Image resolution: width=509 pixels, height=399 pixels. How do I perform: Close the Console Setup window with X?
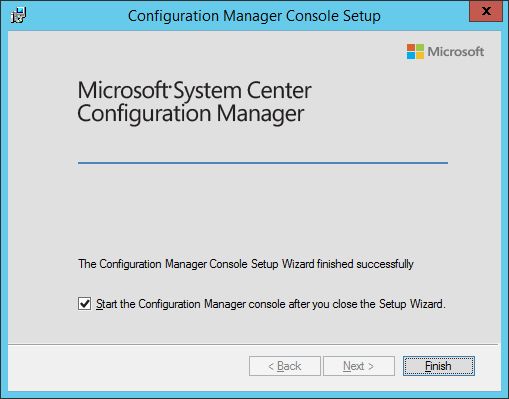pyautogui.click(x=486, y=11)
